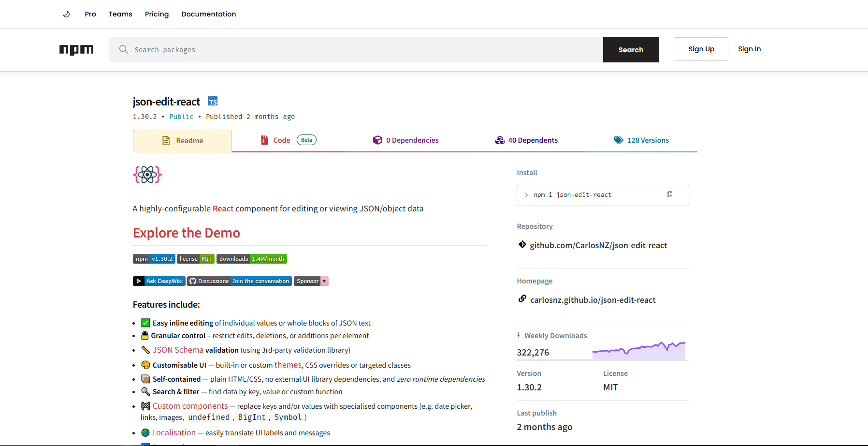
Task: Open the Explore the Demo heading link
Action: click(187, 233)
